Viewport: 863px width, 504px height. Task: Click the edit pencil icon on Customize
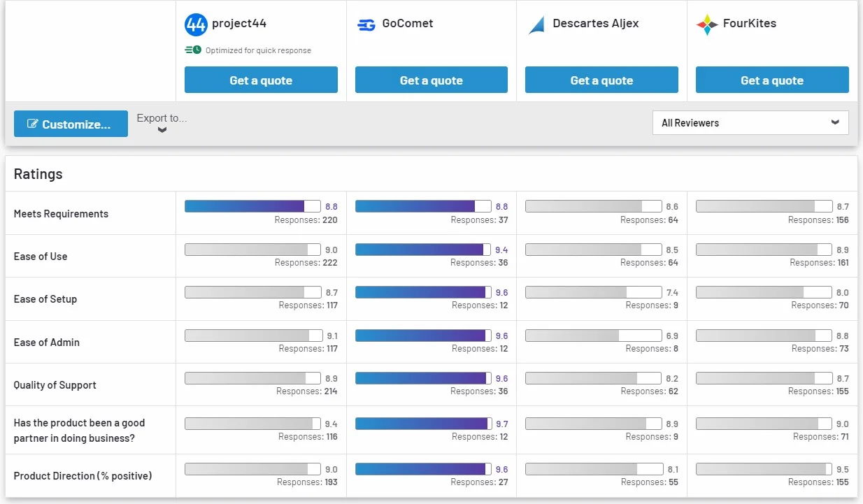[32, 124]
